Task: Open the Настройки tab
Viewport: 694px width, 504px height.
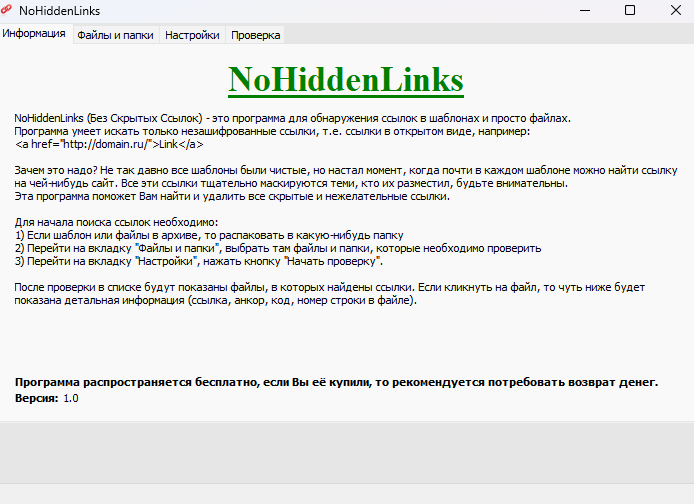Action: point(192,35)
